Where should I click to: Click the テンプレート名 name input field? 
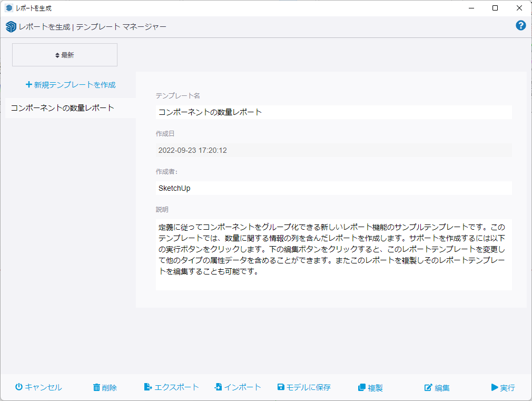click(x=333, y=112)
